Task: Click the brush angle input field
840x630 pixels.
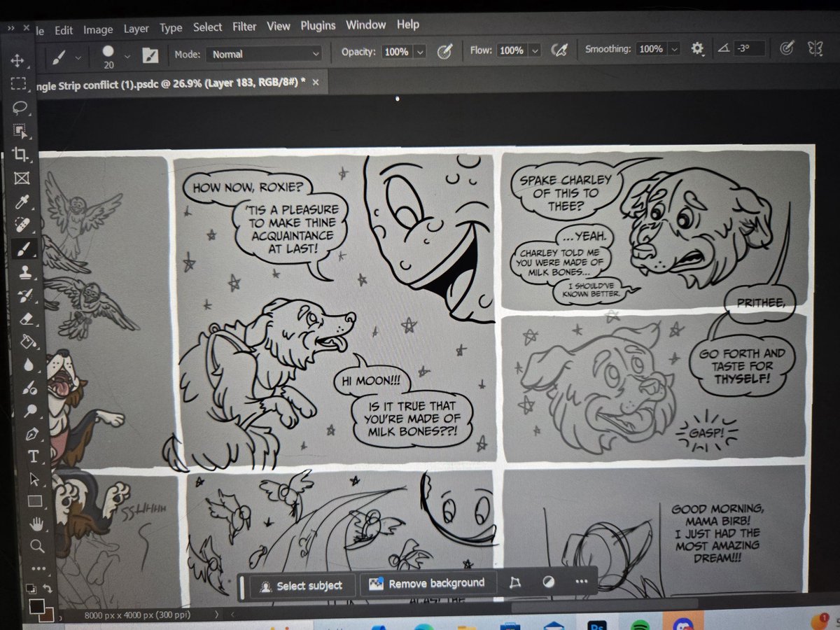Action: coord(748,48)
